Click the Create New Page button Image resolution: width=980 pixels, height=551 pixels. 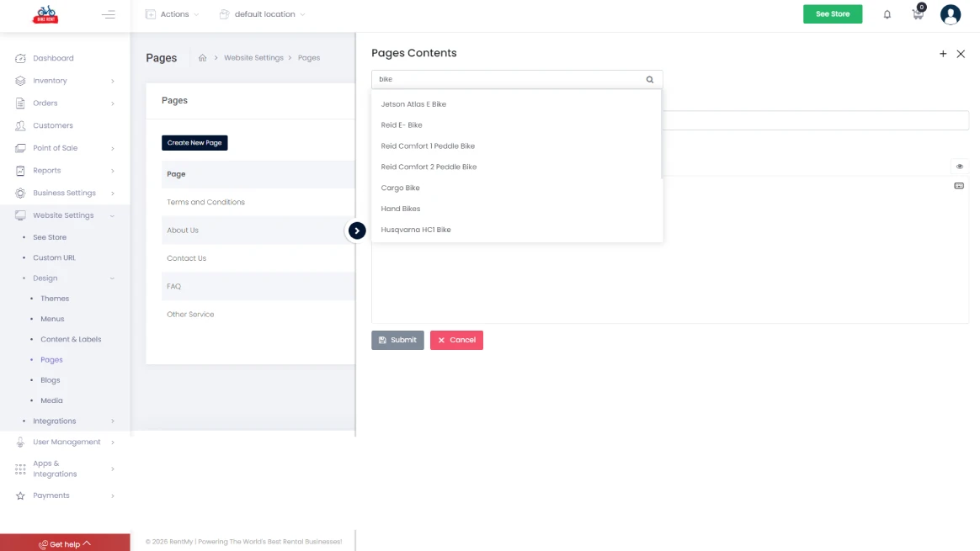pyautogui.click(x=194, y=142)
